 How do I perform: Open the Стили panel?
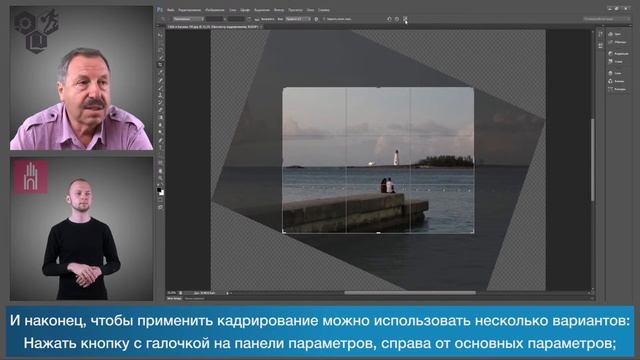(616, 62)
